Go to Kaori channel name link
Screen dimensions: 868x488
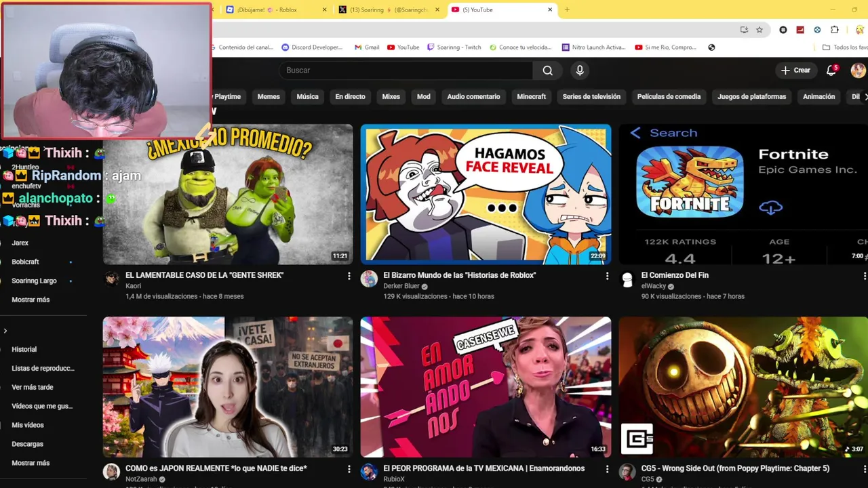click(133, 286)
